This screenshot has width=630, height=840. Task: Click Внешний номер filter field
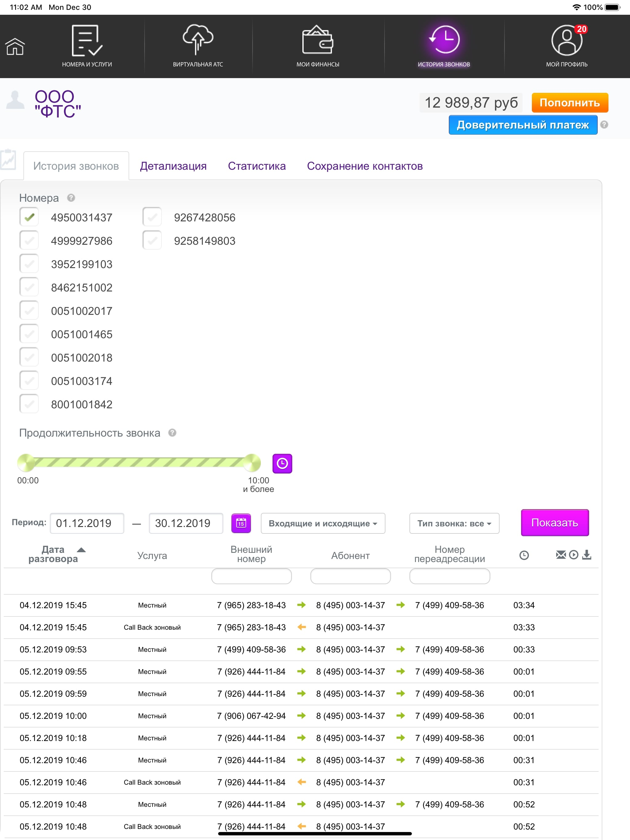coord(252,576)
